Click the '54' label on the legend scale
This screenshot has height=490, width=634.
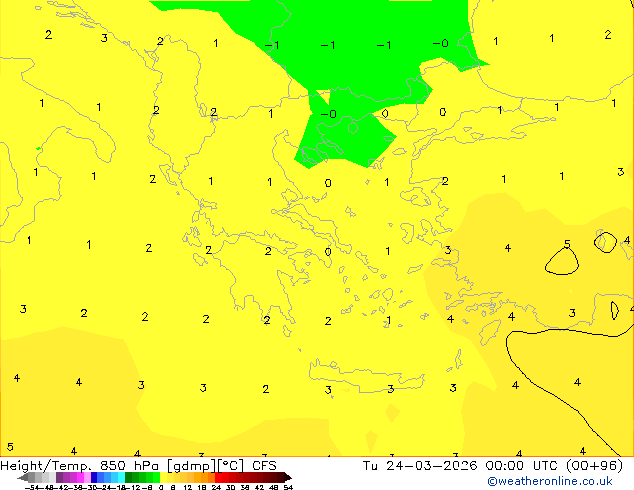(288, 487)
